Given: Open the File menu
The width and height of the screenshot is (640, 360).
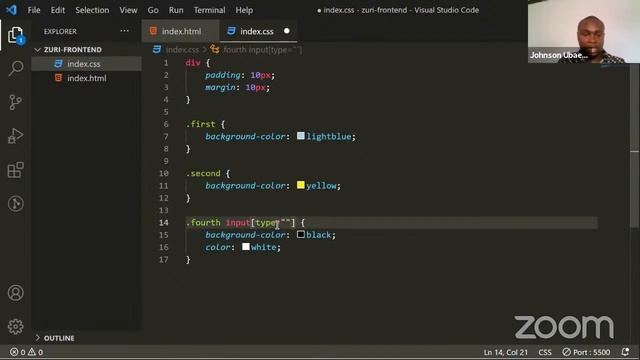Looking at the screenshot, I should pos(34,10).
